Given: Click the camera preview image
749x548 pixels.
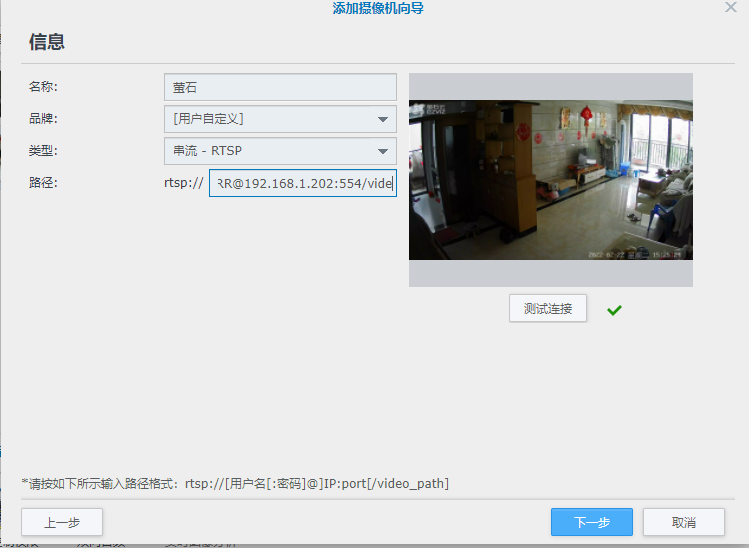Looking at the screenshot, I should click(550, 180).
